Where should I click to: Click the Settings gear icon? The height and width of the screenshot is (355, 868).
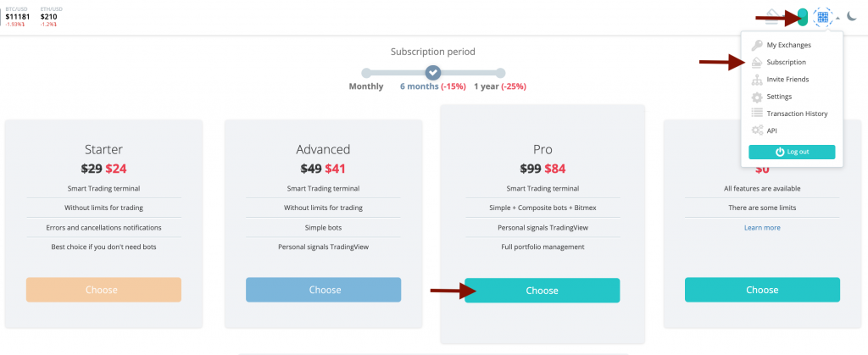click(x=757, y=97)
